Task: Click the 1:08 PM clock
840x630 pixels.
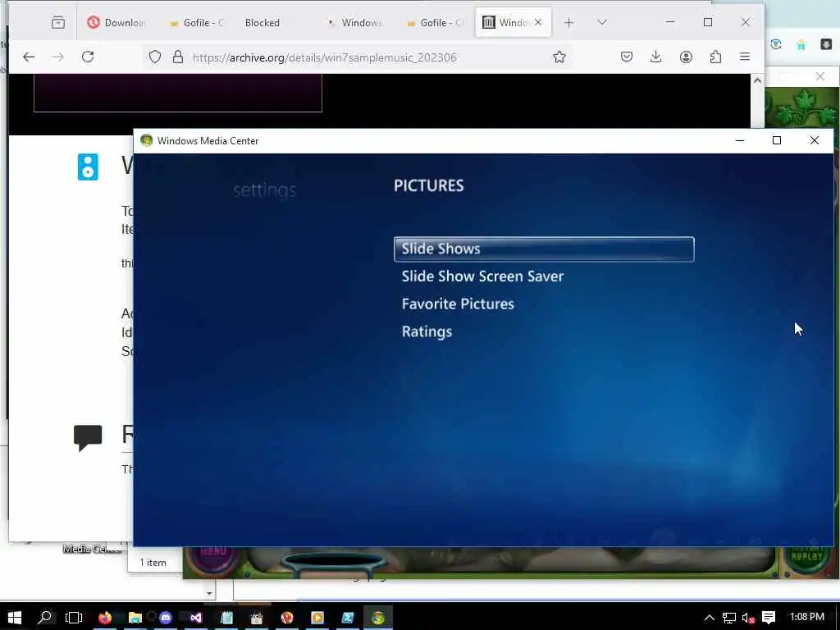Action: (807, 617)
